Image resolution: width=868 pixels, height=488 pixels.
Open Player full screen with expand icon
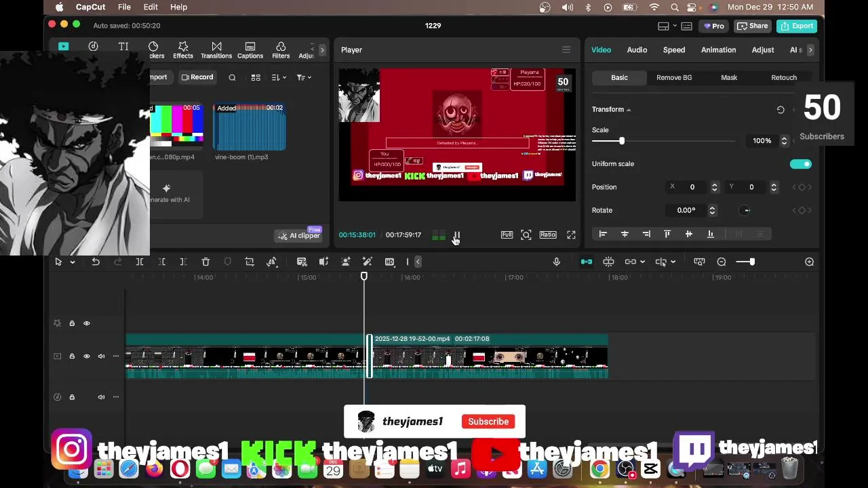(571, 235)
